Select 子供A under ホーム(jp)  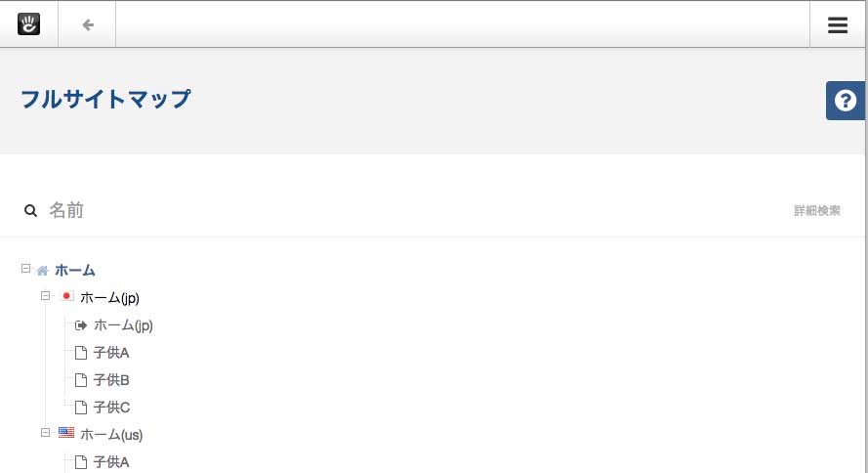click(x=111, y=352)
